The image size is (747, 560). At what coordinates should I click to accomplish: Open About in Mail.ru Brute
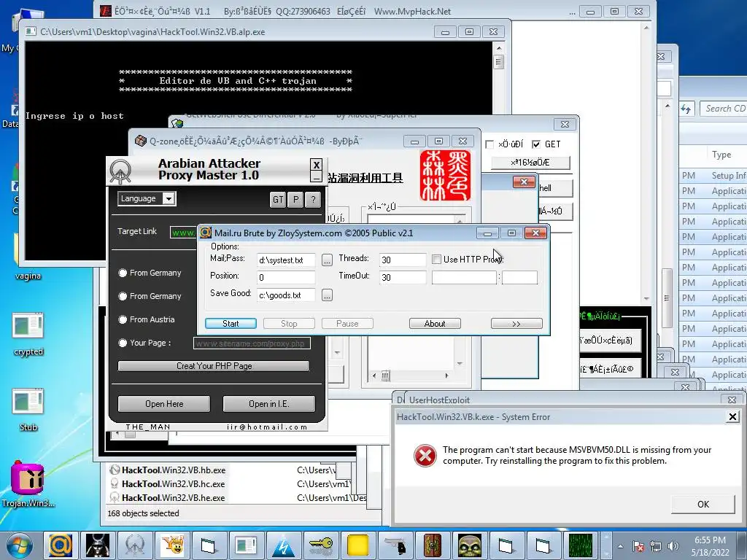[x=435, y=323]
